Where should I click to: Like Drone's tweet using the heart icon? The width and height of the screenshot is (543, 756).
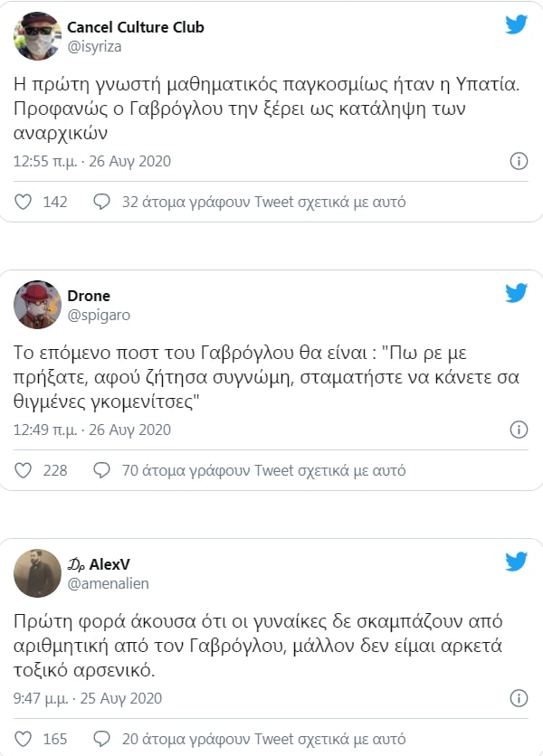(24, 470)
